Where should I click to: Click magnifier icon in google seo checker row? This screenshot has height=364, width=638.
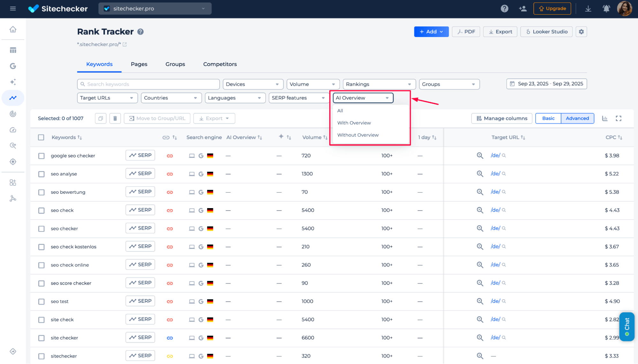click(x=480, y=156)
